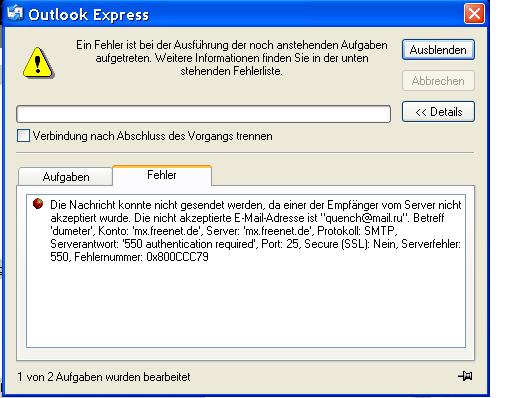Click the empty progress bar

(203, 114)
